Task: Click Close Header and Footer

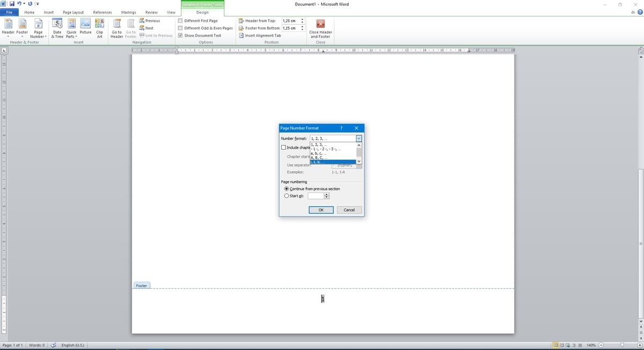Action: [320, 30]
